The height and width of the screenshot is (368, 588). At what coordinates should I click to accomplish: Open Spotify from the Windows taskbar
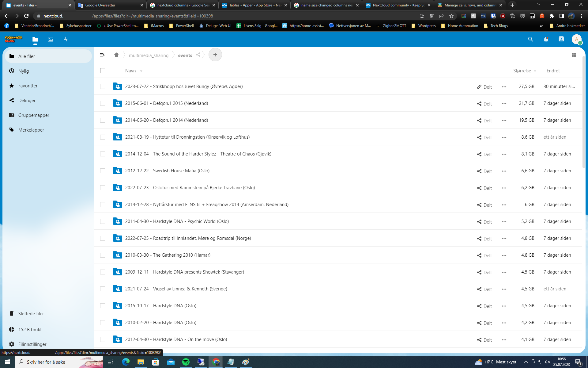coord(186,362)
